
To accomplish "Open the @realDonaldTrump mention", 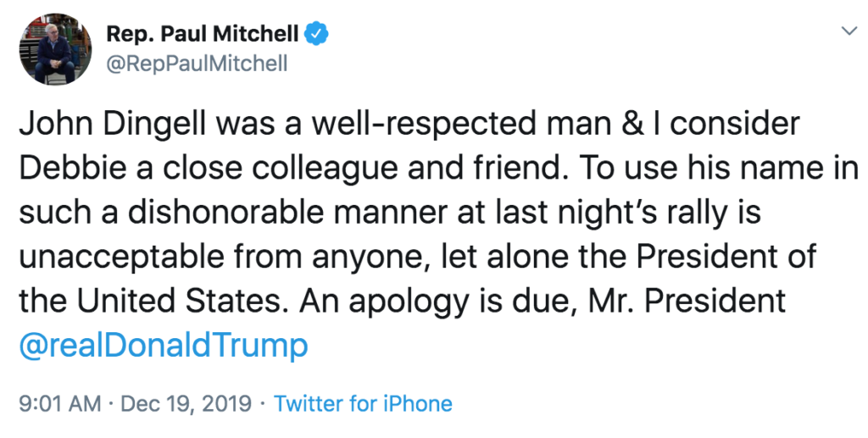I will tap(164, 346).
